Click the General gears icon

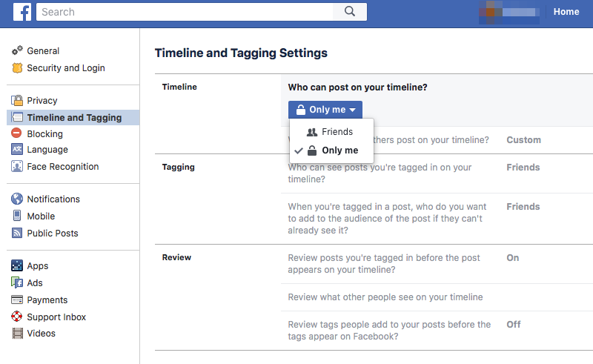tap(17, 50)
